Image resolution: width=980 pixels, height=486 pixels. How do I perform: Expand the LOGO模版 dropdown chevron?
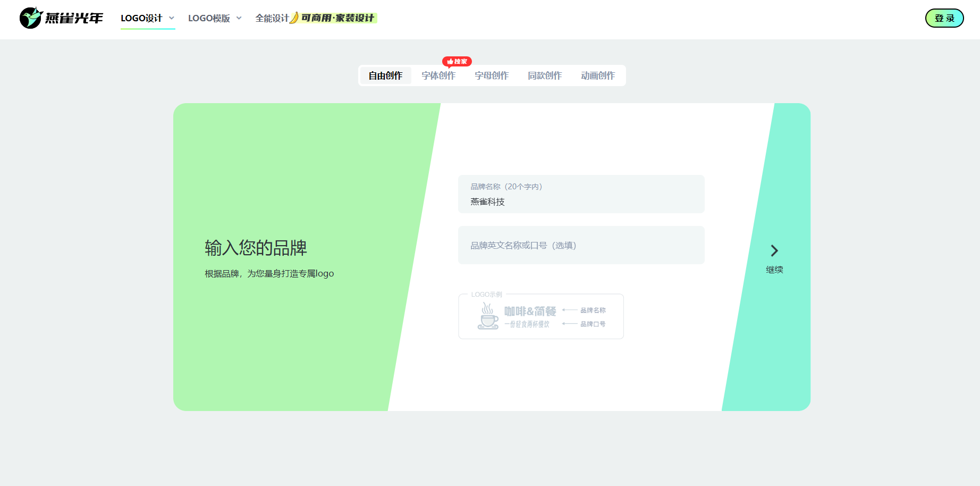pyautogui.click(x=239, y=18)
